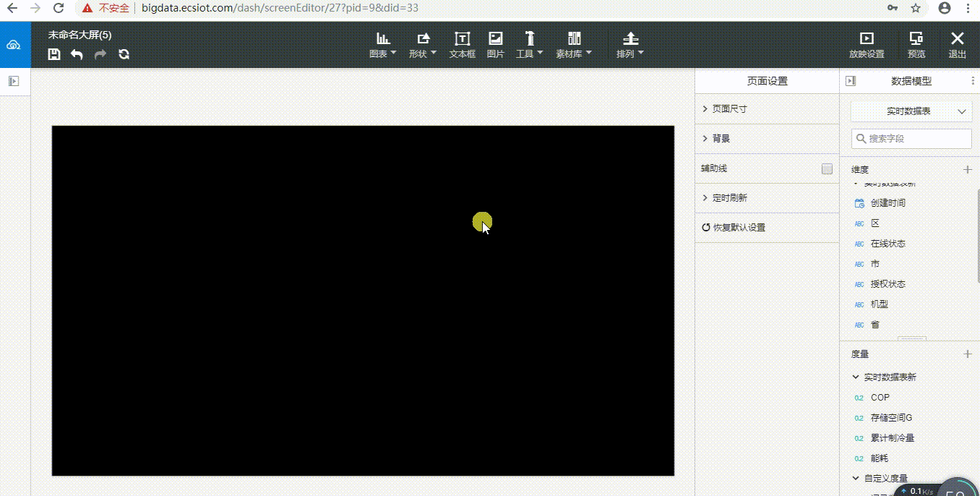Bookmark this page with the star icon
The image size is (980, 496).
coord(916,9)
